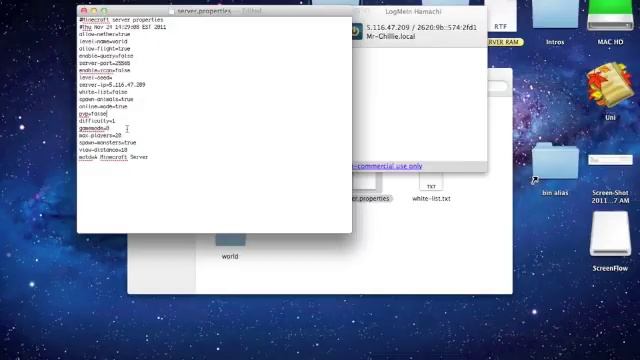The height and width of the screenshot is (360, 640).
Task: Click the 'motd=A Minecraft Server' line
Action: (113, 157)
